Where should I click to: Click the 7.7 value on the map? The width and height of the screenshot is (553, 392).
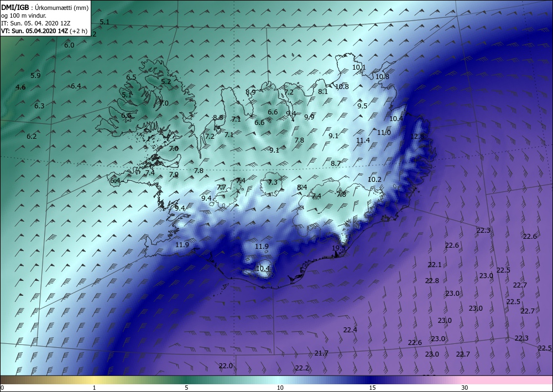[x=221, y=187]
